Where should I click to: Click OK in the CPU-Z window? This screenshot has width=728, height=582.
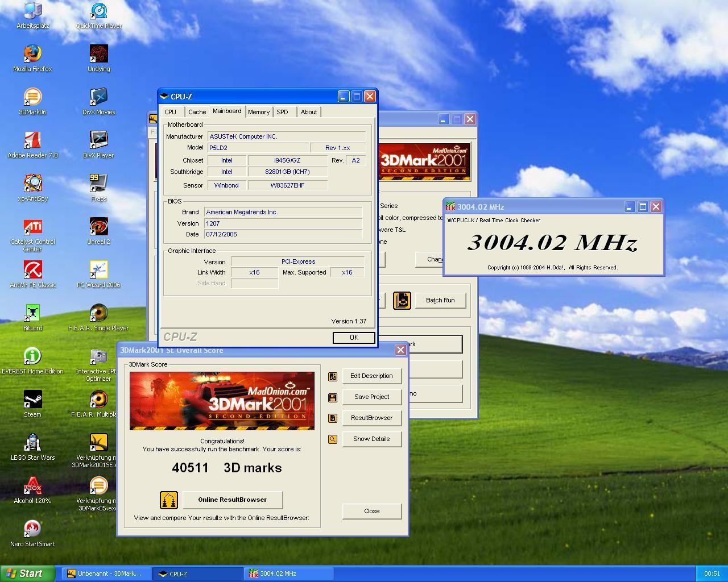[354, 338]
